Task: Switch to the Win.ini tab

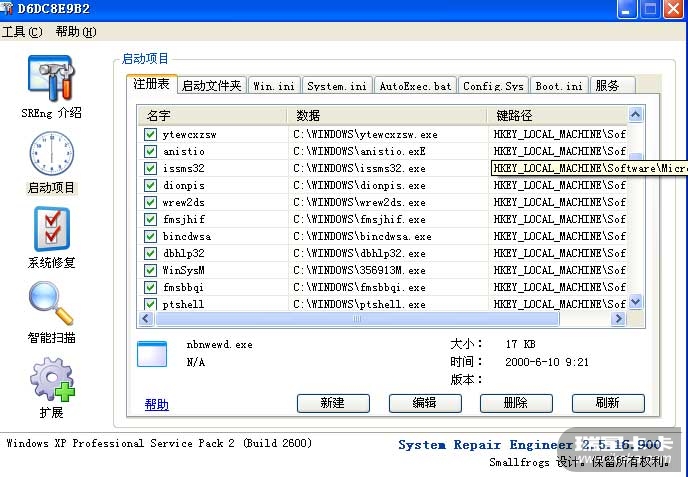Action: point(274,86)
